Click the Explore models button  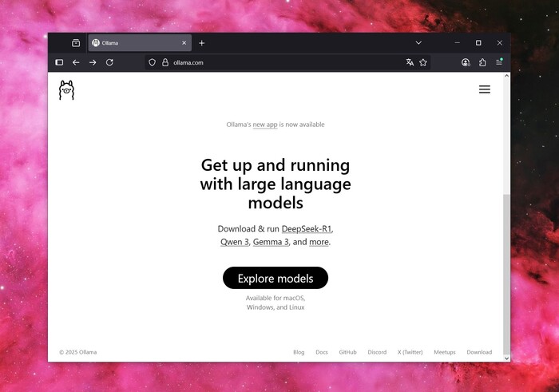(x=276, y=279)
